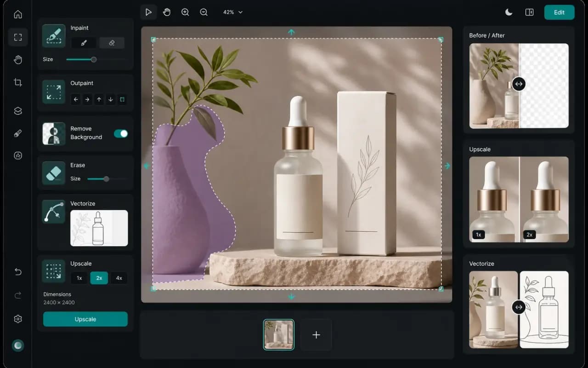Click the Vectorize tool icon
Viewport: 588px width, 368px height.
pyautogui.click(x=54, y=212)
